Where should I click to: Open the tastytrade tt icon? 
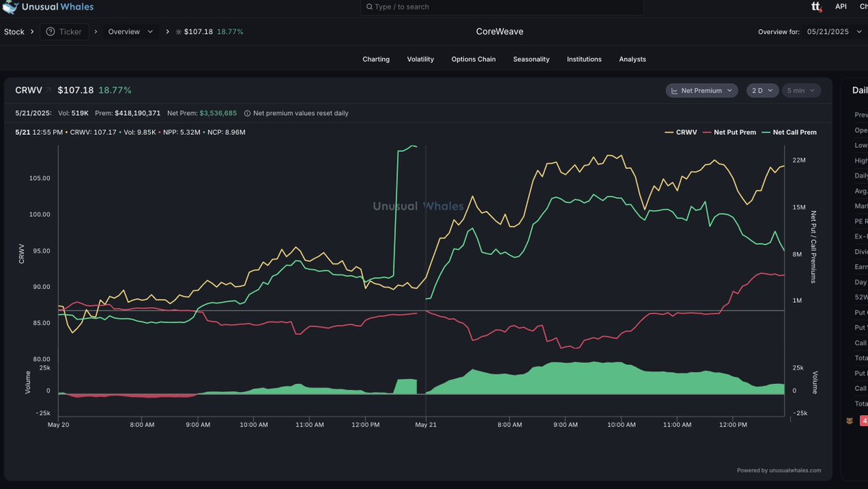(816, 7)
